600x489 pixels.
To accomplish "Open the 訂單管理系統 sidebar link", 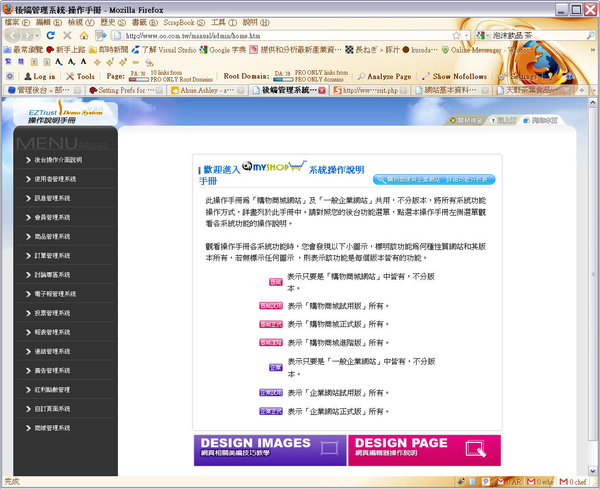I will [52, 256].
